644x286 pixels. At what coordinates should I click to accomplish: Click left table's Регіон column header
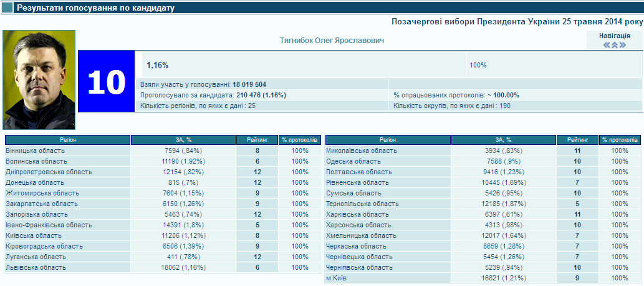click(x=67, y=140)
